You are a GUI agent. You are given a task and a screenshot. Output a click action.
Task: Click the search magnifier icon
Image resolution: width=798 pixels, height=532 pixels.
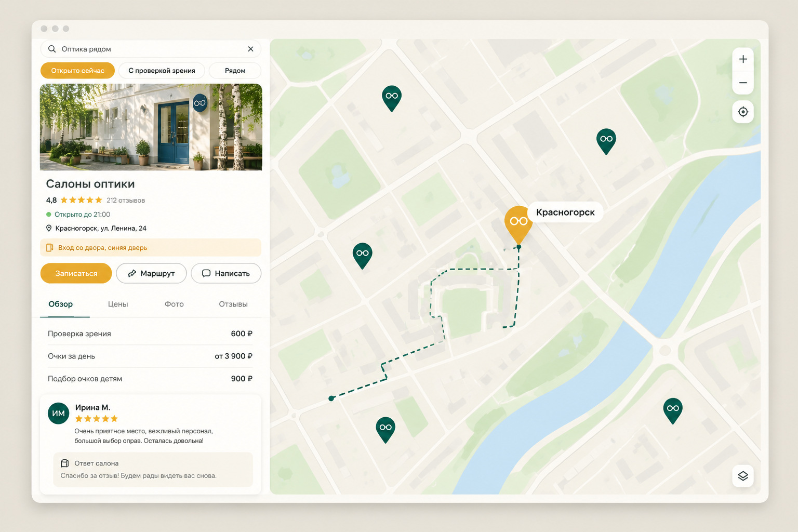click(52, 49)
